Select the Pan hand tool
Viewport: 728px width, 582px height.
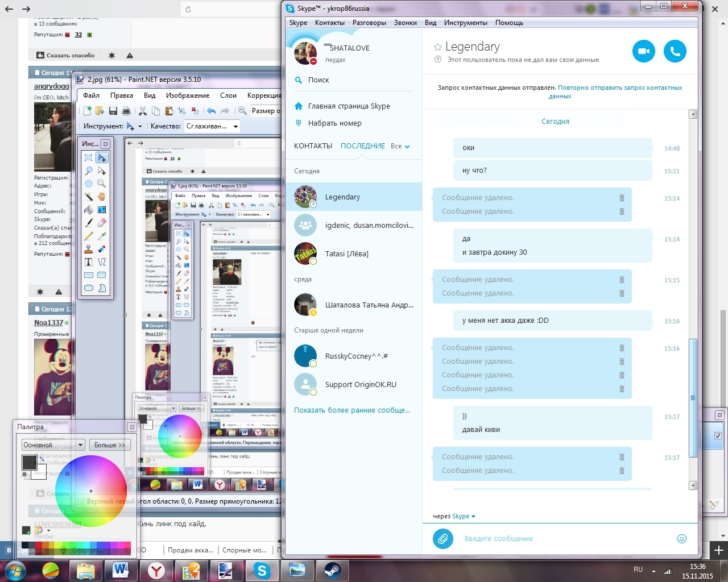tap(102, 197)
